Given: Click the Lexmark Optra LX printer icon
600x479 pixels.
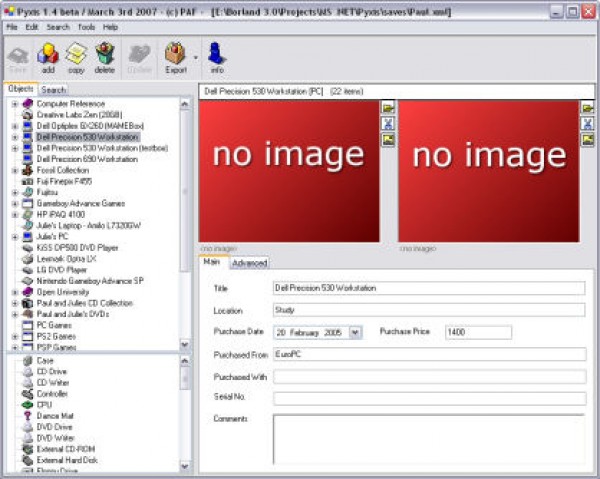Looking at the screenshot, I should coord(28,259).
